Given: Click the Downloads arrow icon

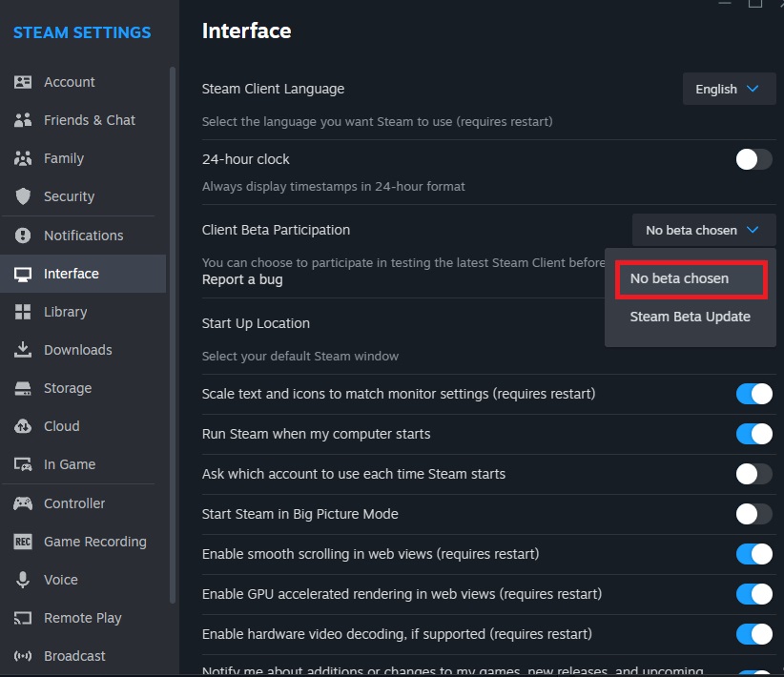Looking at the screenshot, I should [x=23, y=350].
